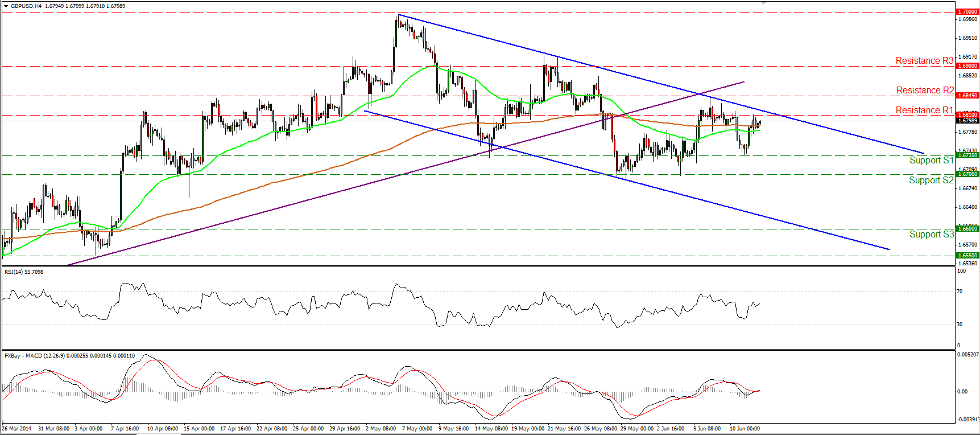
Task: Click the MACD scale value 0.005207
Action: point(967,355)
